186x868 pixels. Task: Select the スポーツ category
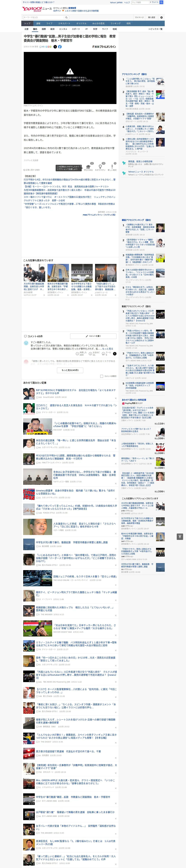coord(76,29)
